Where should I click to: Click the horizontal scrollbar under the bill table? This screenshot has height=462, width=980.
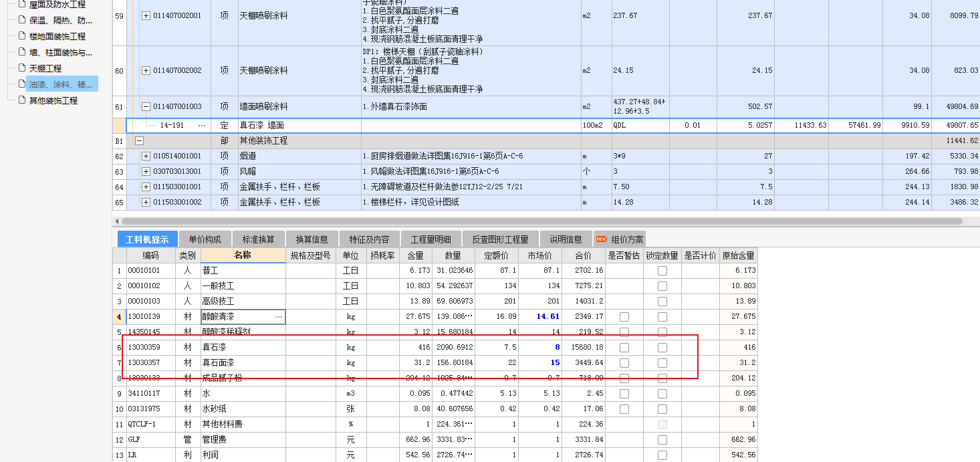coord(541,221)
